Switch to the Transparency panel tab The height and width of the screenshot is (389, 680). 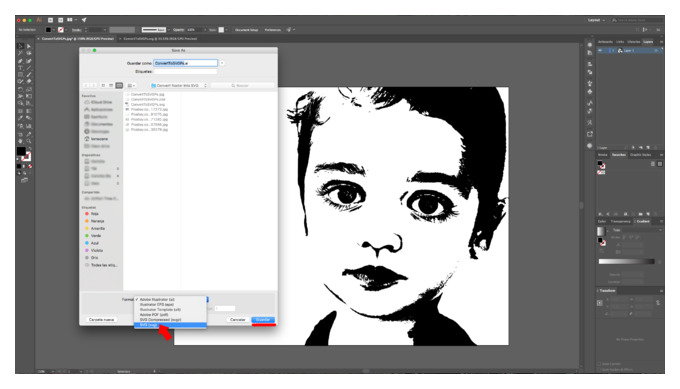pyautogui.click(x=620, y=221)
